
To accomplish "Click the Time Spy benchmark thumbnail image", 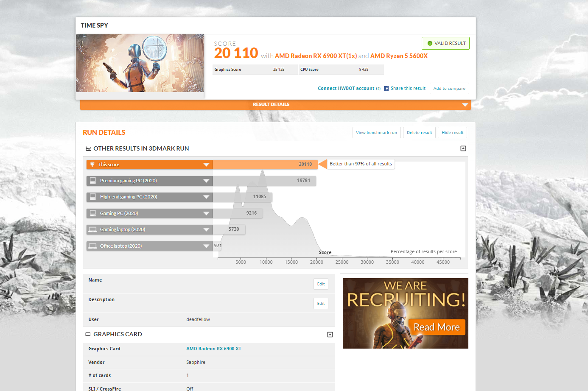I will pyautogui.click(x=140, y=63).
